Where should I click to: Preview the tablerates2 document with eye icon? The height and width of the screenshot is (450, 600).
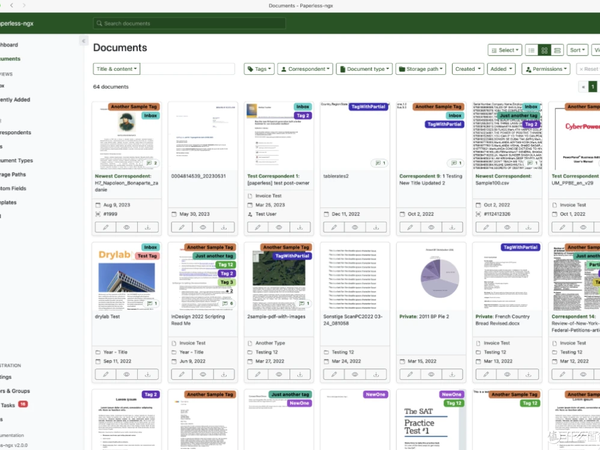coord(355,227)
